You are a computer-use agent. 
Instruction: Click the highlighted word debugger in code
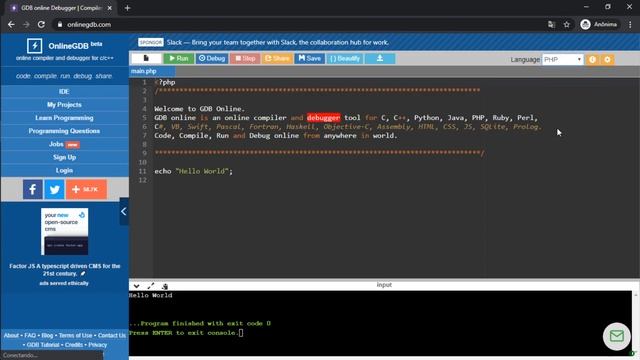(x=323, y=118)
